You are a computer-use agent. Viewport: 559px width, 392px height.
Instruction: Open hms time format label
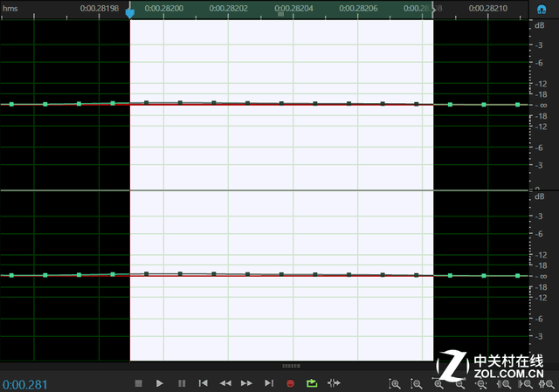(11, 8)
